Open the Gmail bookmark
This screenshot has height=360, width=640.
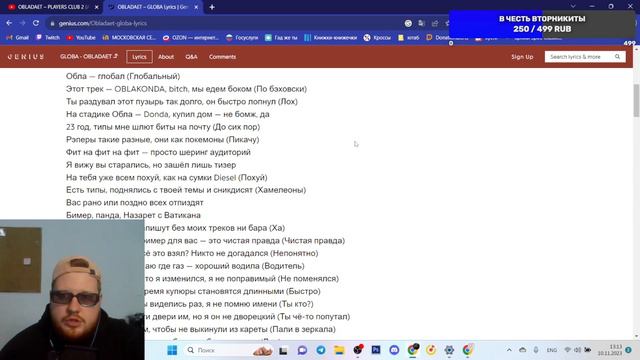coord(18,38)
